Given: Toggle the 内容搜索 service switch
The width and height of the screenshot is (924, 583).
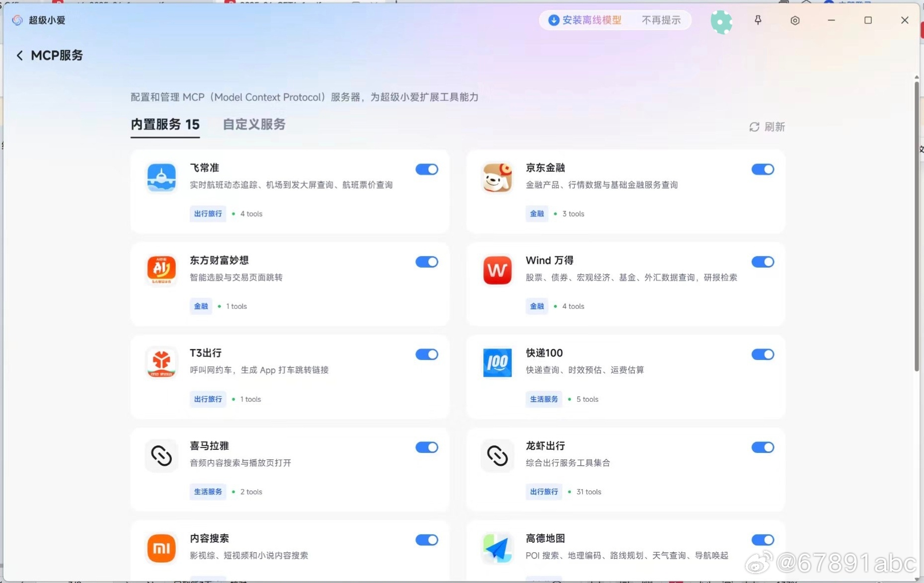Looking at the screenshot, I should (x=427, y=540).
